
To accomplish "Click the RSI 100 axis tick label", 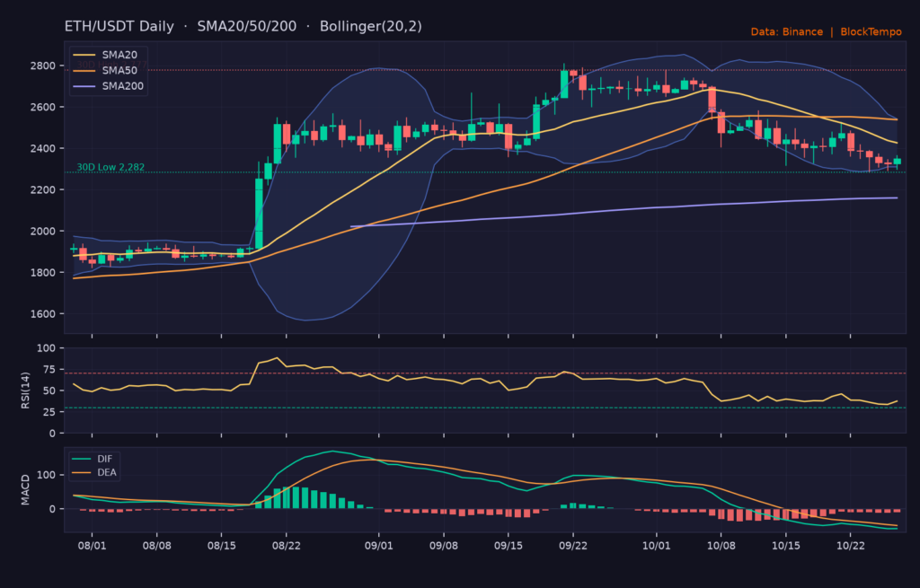I will [x=46, y=348].
